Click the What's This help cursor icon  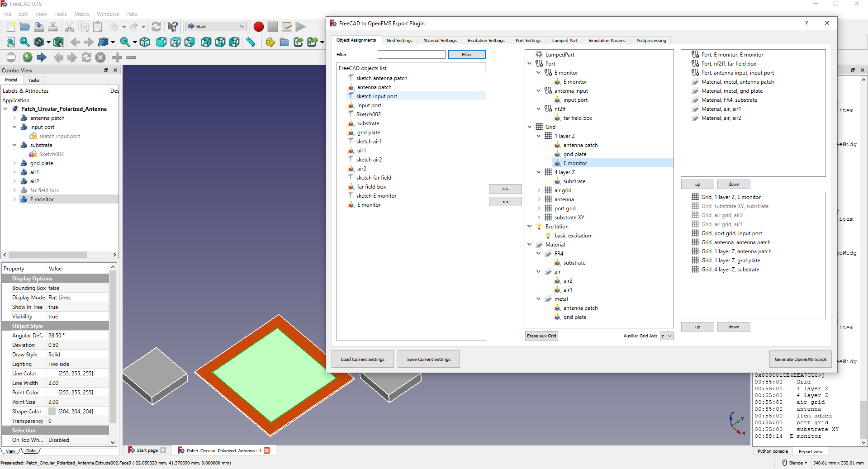coord(172,27)
